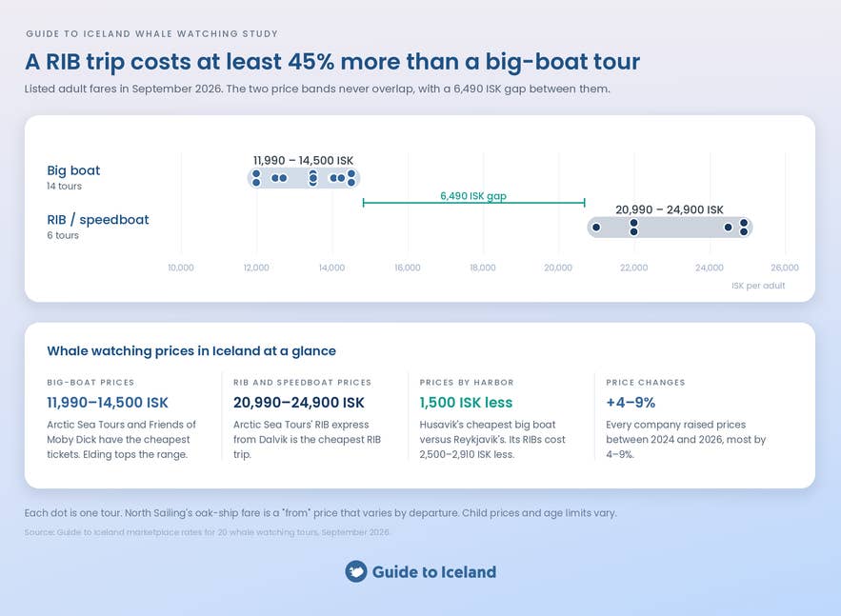Image resolution: width=841 pixels, height=616 pixels.
Task: Click the Arctic Sea Tours and Friends description
Action: (121, 440)
